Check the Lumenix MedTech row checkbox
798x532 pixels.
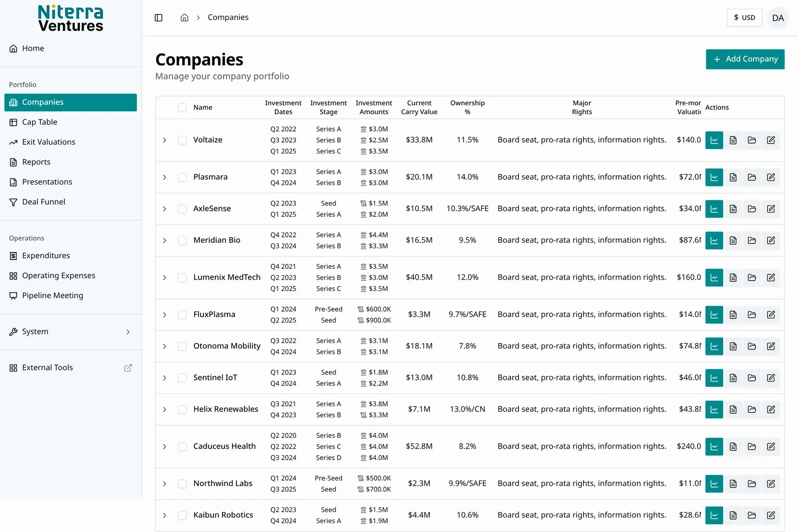pos(183,277)
